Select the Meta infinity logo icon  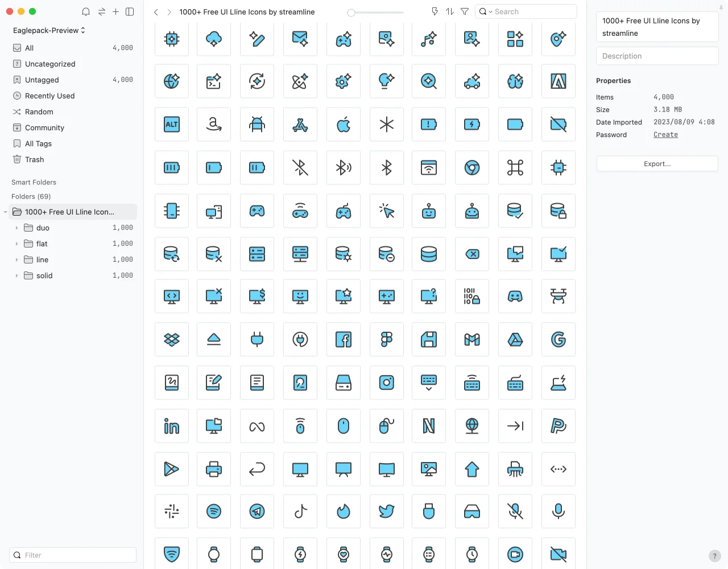(x=257, y=426)
